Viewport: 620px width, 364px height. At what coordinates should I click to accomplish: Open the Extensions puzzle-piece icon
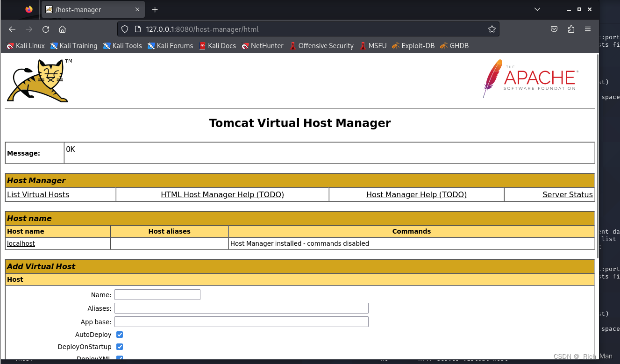pyautogui.click(x=571, y=29)
